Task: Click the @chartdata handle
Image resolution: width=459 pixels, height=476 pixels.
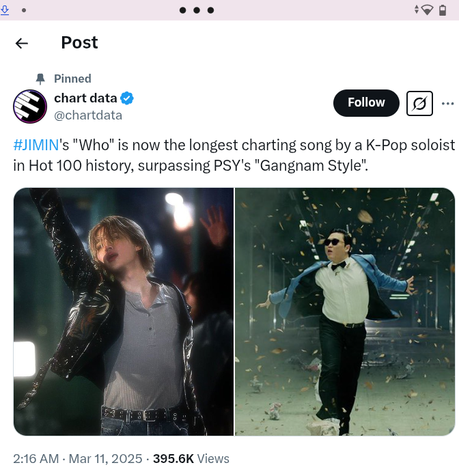Action: click(88, 115)
